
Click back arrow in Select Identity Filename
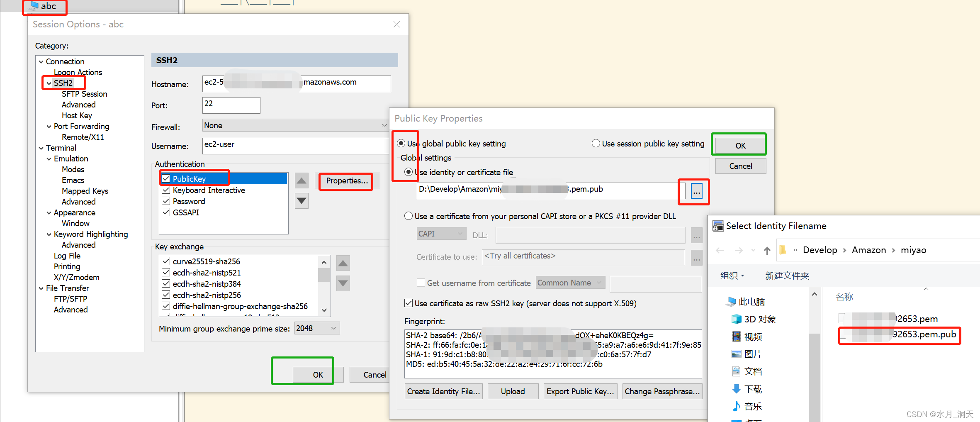[x=720, y=250]
